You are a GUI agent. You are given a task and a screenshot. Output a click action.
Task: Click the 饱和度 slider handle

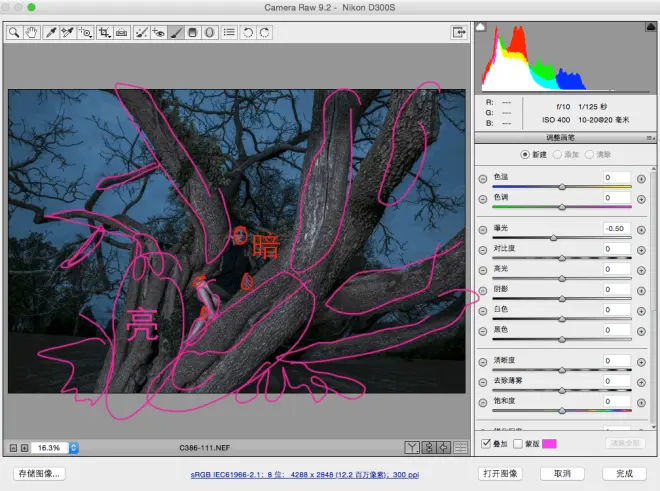tap(562, 410)
